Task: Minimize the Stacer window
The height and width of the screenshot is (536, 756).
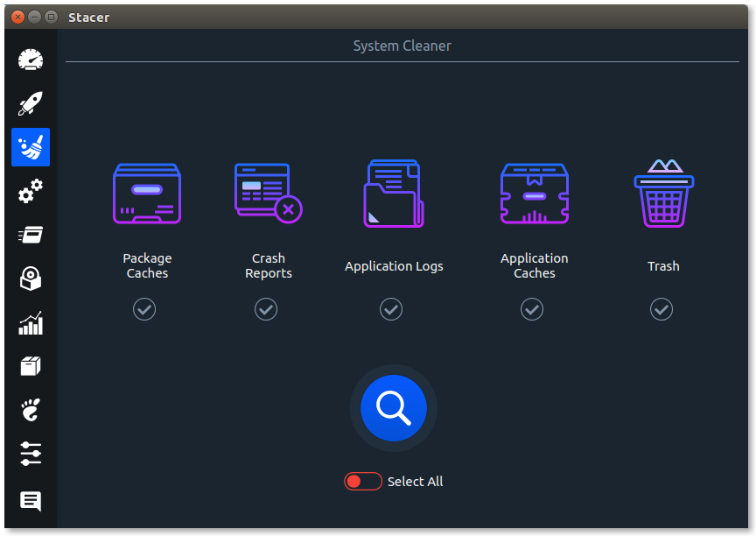Action: coord(34,18)
